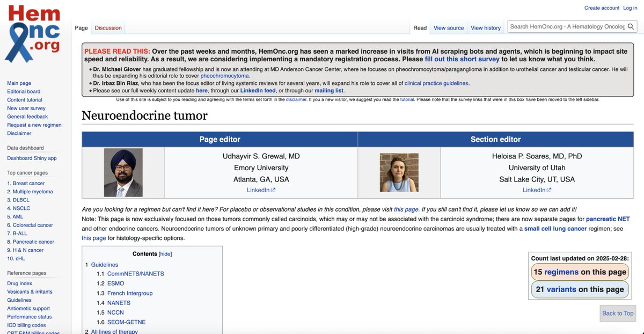Open the ICD billing codes link
Image resolution: width=644 pixels, height=334 pixels.
click(26, 325)
